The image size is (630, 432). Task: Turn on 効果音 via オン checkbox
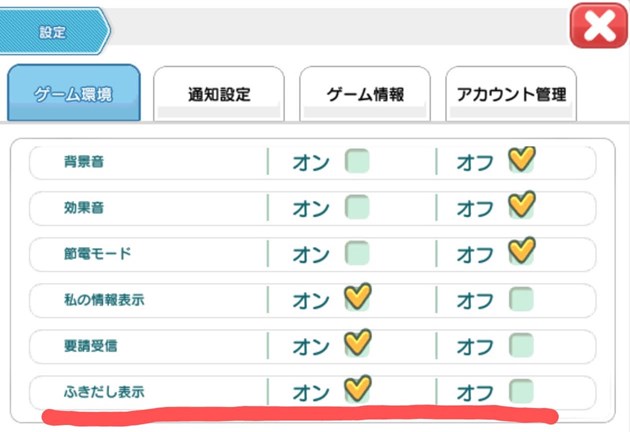tap(357, 207)
